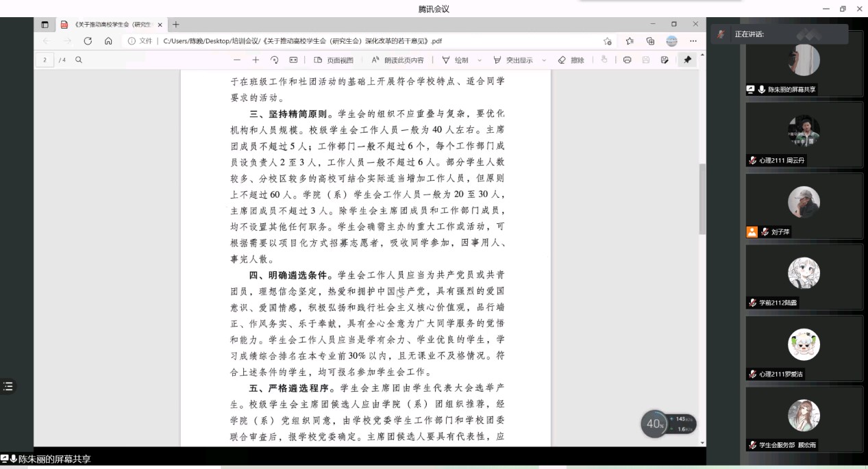Add this page to favorites
This screenshot has height=469, width=868.
point(608,41)
